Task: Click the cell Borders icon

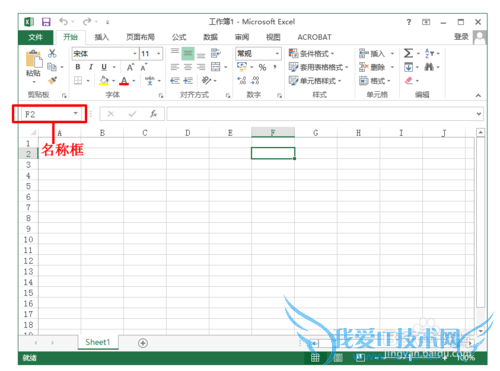Action: 78,80
